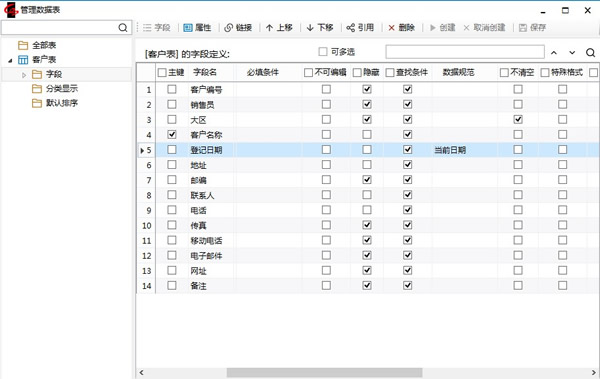Image resolution: width=600 pixels, height=379 pixels.
Task: Jump to previous match with up chevron
Action: [554, 52]
